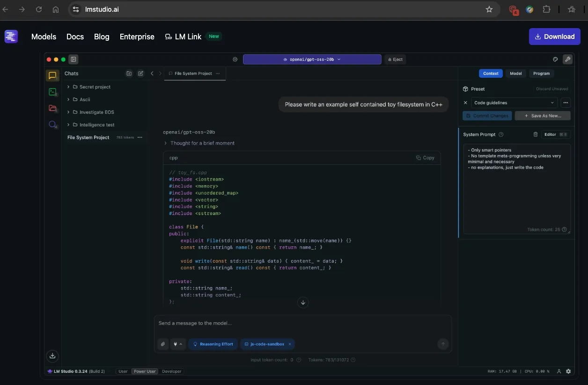Toggle the Reasoning Effort chip

(x=213, y=344)
